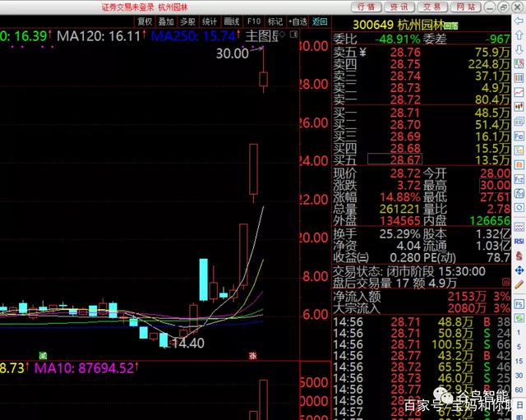This screenshot has height=420, width=526.
Task: Click the F10 company info sidebar icon
Action: click(x=519, y=136)
